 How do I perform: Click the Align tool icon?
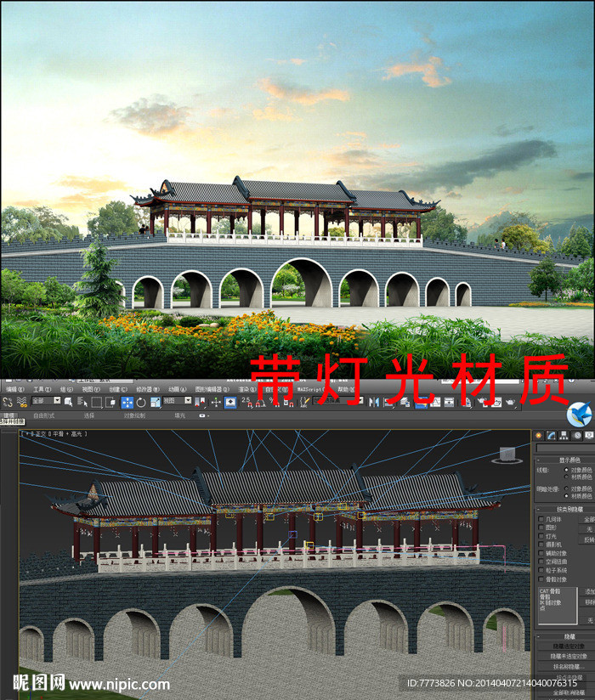[389, 402]
